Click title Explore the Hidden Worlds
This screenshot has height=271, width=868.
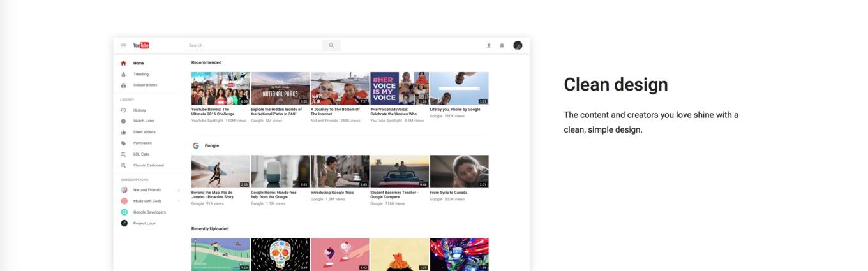(x=276, y=112)
